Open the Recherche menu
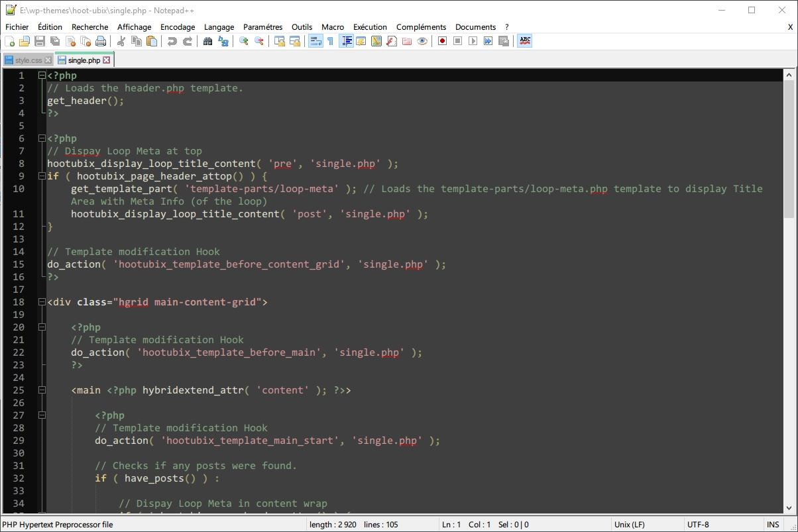 point(90,27)
